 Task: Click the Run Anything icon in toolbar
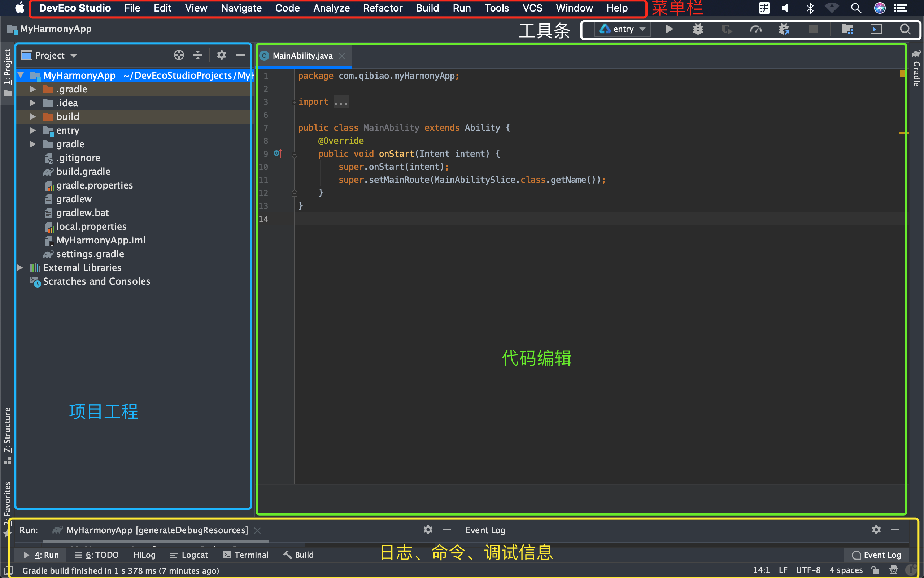coord(876,29)
